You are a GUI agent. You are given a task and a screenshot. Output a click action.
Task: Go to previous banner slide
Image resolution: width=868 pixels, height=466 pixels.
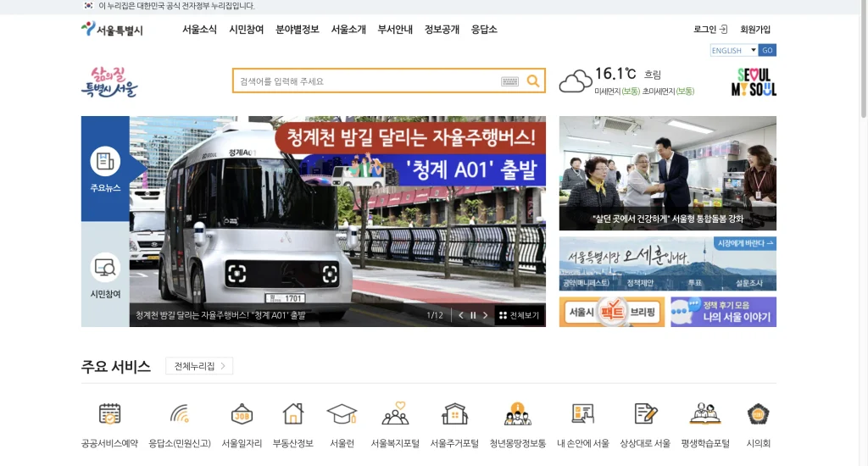(x=460, y=315)
